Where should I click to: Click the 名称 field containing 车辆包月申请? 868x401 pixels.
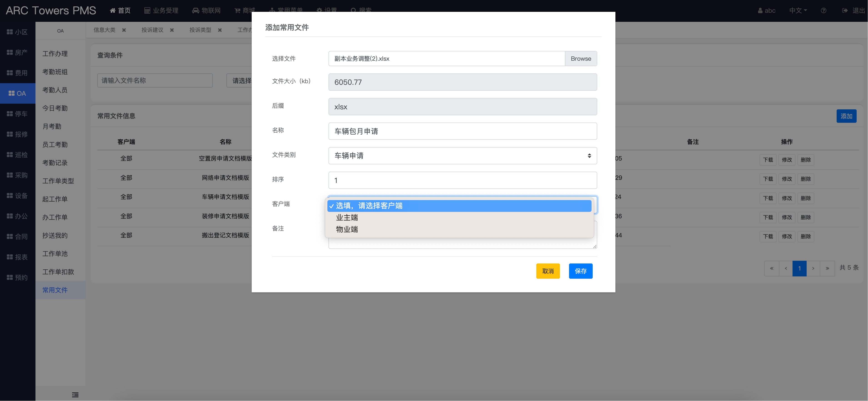point(462,131)
